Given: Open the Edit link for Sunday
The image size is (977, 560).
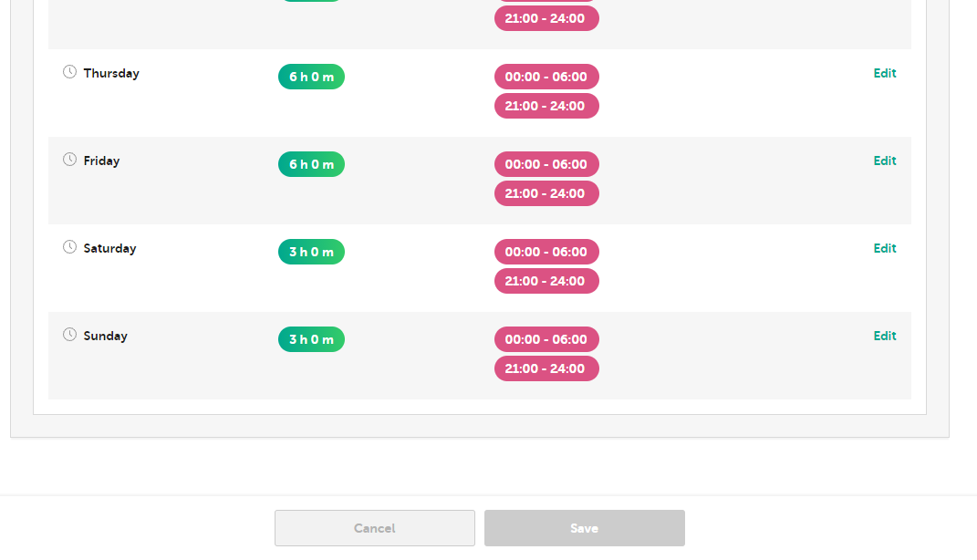Looking at the screenshot, I should pos(884,336).
